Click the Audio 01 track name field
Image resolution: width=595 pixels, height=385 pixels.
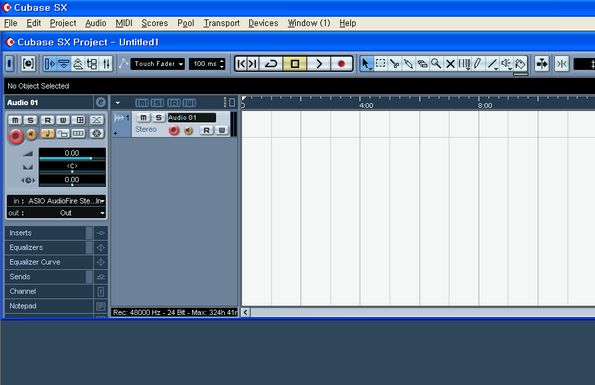192,118
